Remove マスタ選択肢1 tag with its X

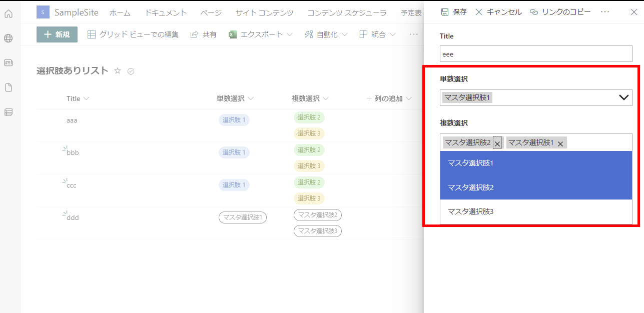(x=561, y=143)
